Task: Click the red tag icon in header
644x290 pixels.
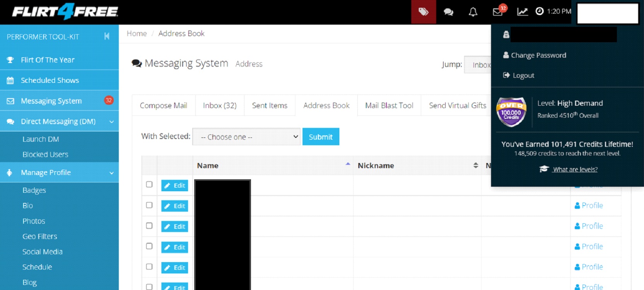Action: click(424, 12)
